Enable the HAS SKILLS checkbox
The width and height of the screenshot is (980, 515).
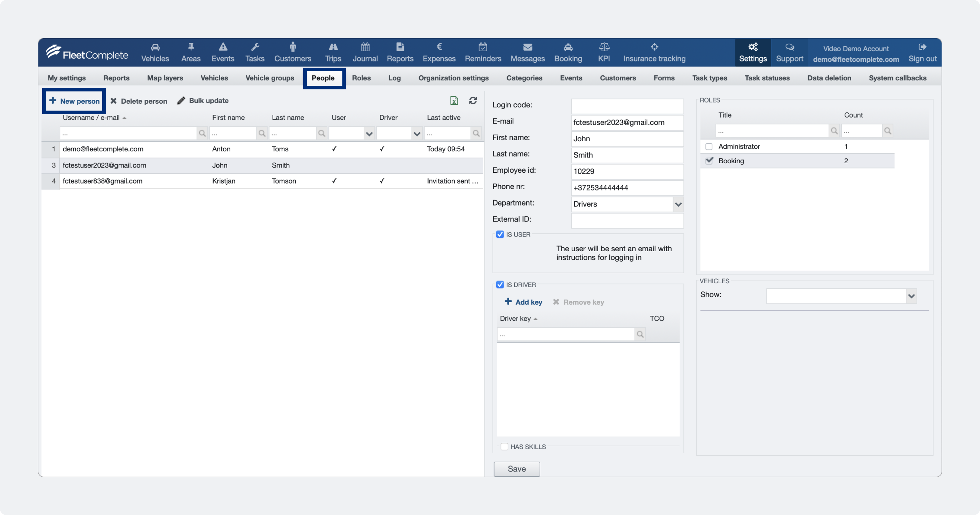504,447
